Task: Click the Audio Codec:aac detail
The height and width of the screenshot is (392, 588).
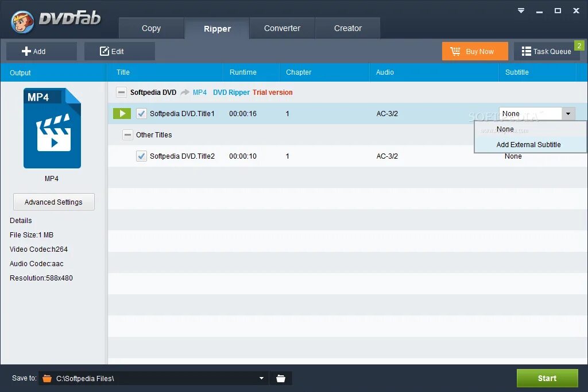Action: (x=36, y=264)
